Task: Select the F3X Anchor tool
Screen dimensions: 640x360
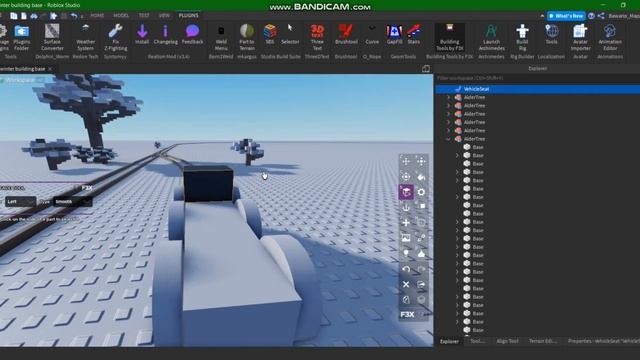Action: (x=406, y=207)
